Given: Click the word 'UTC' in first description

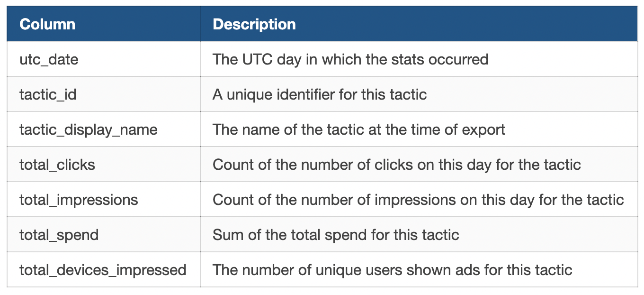Looking at the screenshot, I should [x=259, y=59].
